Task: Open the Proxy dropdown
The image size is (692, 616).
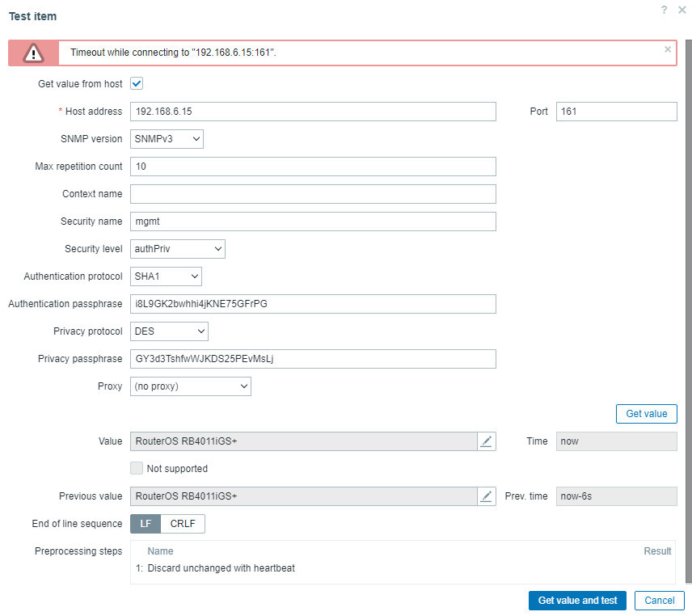Action: [191, 386]
